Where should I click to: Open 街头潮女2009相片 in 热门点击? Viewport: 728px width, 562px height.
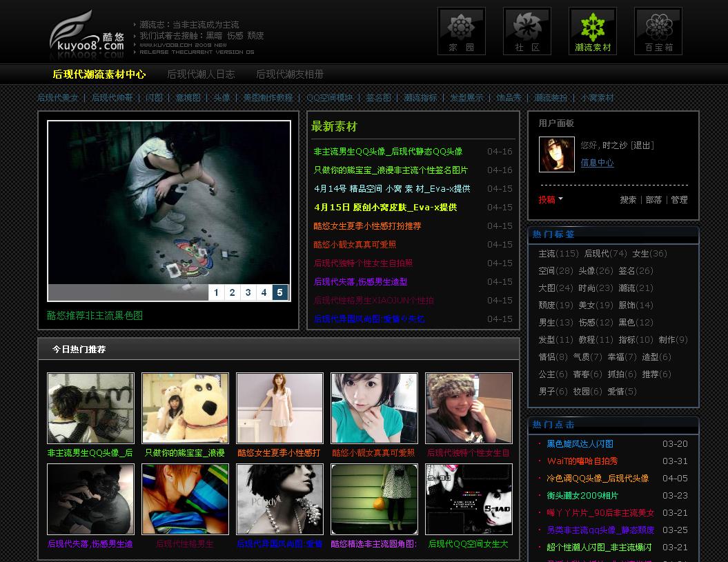[x=582, y=496]
